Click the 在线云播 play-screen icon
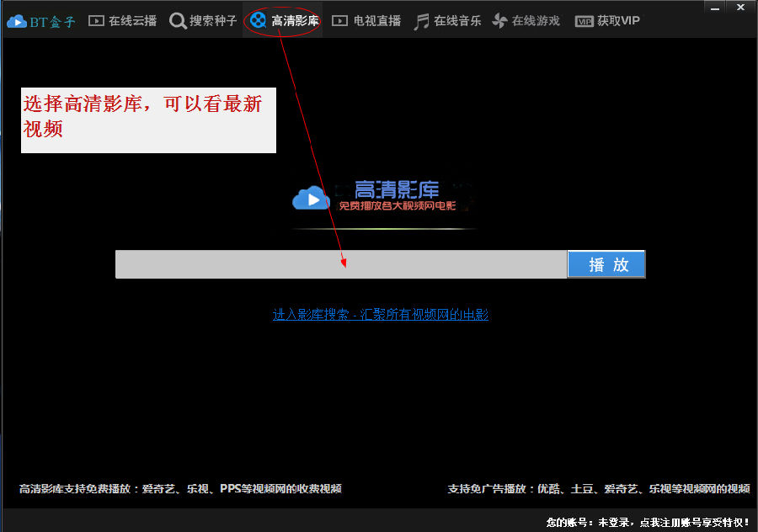This screenshot has height=532, width=758. pyautogui.click(x=96, y=21)
